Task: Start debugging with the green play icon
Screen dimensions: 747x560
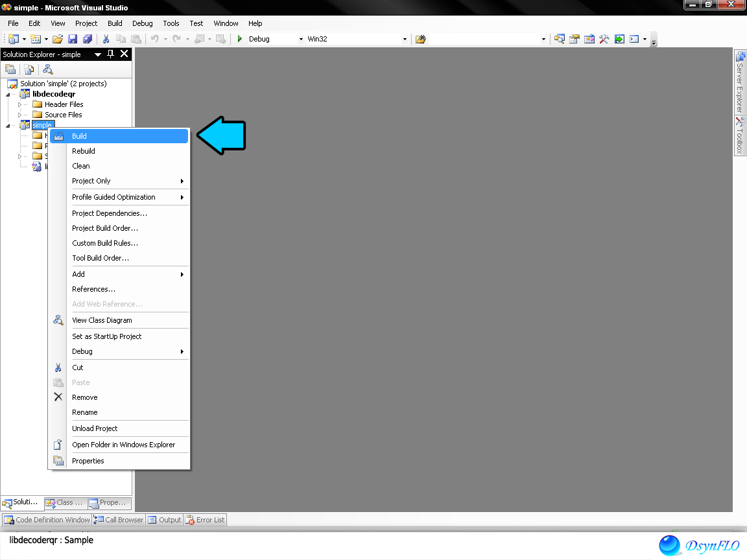Action: pos(240,39)
